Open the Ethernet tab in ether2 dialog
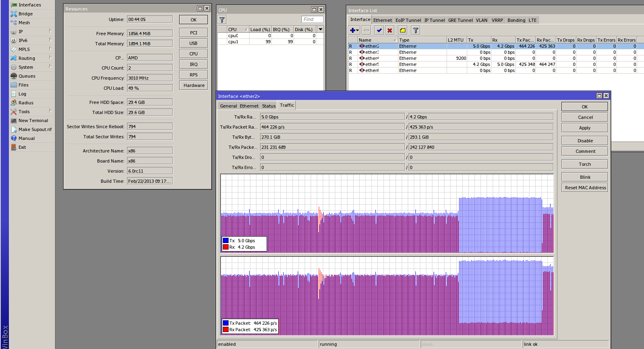The height and width of the screenshot is (349, 644). click(x=249, y=106)
